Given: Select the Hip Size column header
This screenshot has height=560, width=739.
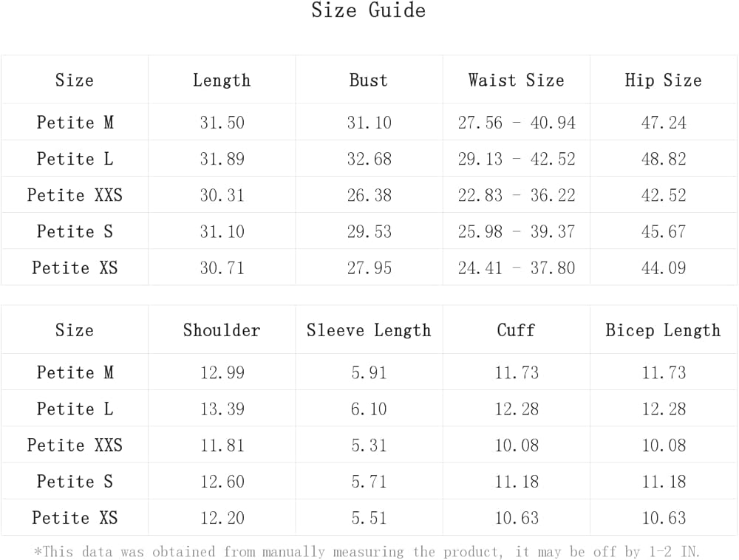Looking at the screenshot, I should (x=663, y=81).
